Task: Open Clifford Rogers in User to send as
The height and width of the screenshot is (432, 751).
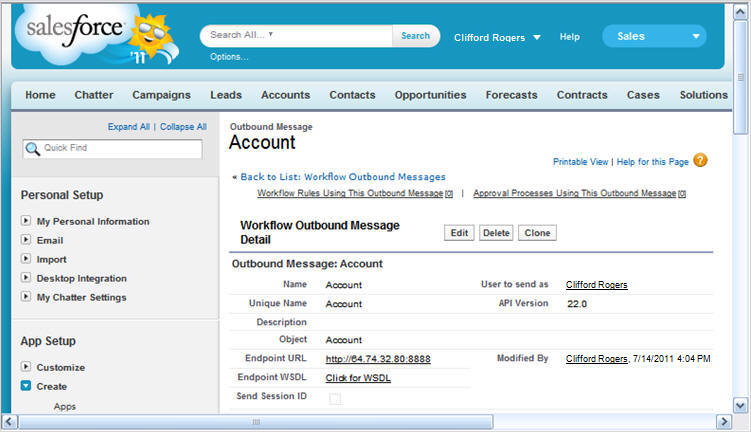Action: [x=596, y=284]
